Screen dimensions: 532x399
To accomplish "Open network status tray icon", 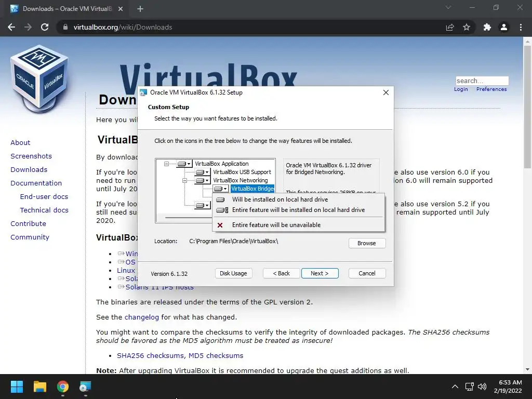I will tap(470, 387).
